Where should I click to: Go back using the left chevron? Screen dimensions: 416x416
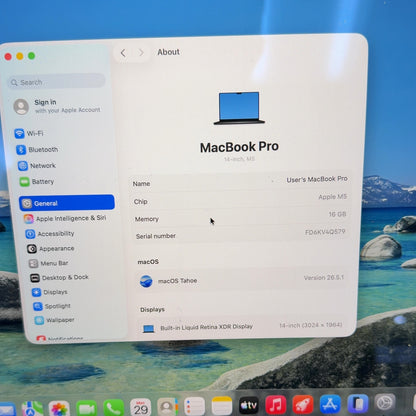123,53
